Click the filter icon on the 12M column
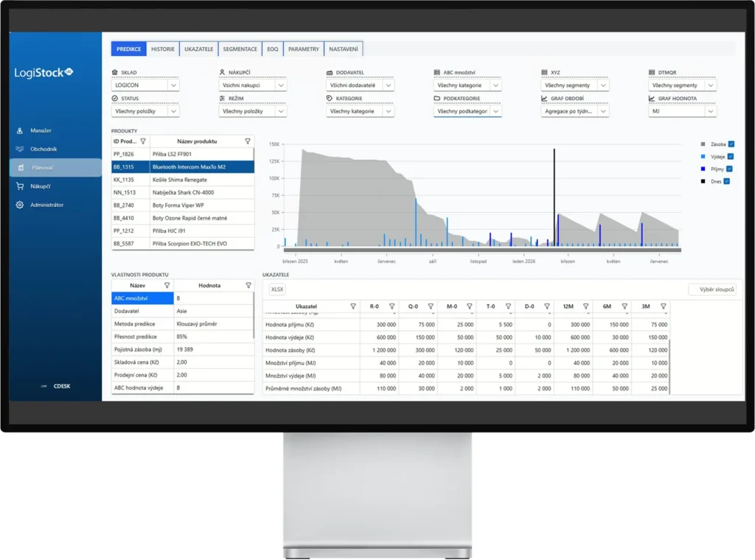This screenshot has width=755, height=560. (585, 307)
